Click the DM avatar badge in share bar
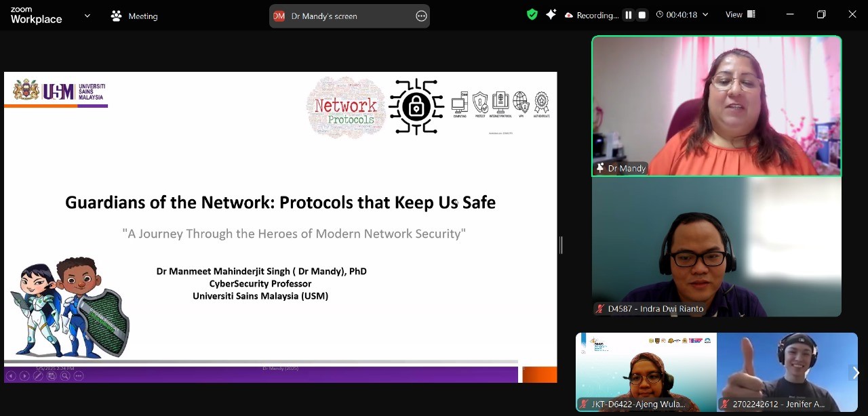This screenshot has height=416, width=868. [279, 16]
